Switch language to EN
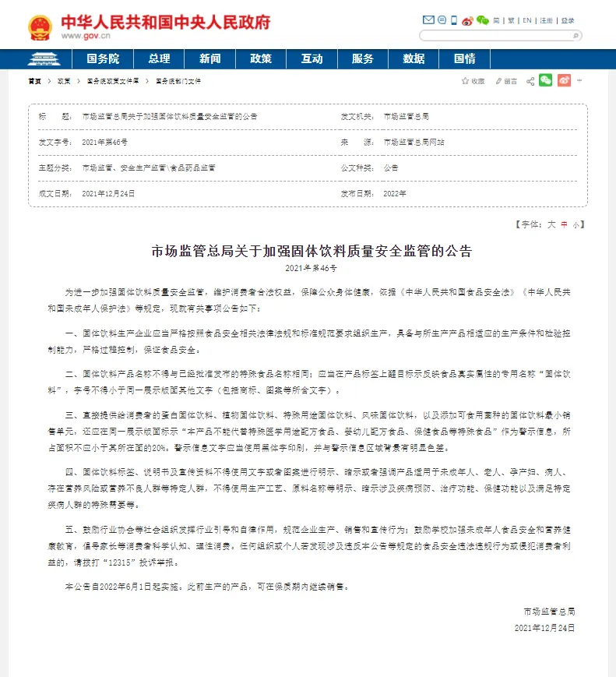Viewport: 616px width, 677px height. click(527, 20)
